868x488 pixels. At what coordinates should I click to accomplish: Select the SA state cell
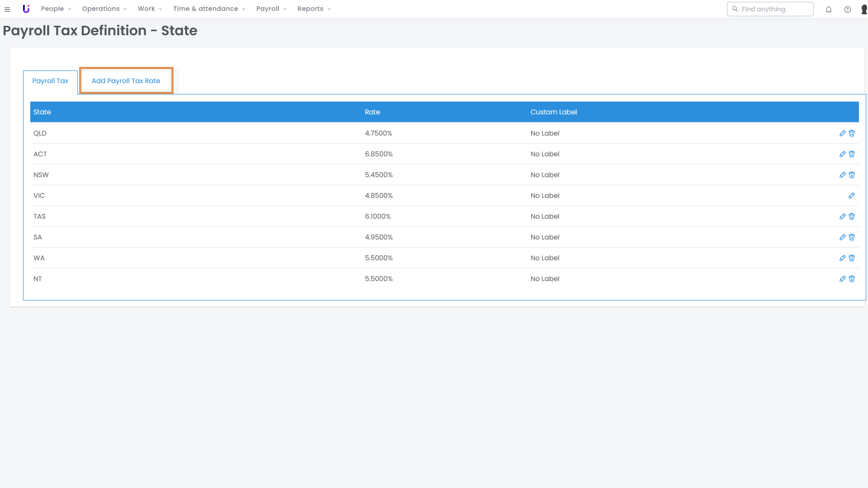pos(38,237)
